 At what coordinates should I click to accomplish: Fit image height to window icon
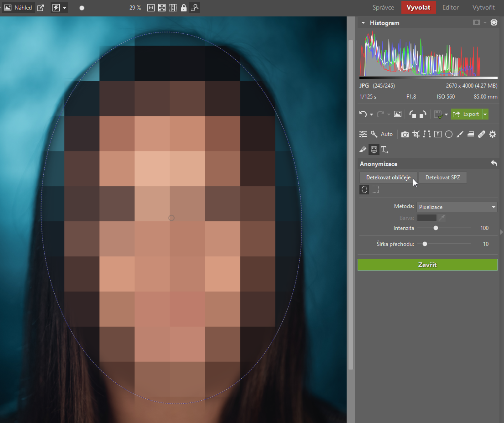(173, 8)
